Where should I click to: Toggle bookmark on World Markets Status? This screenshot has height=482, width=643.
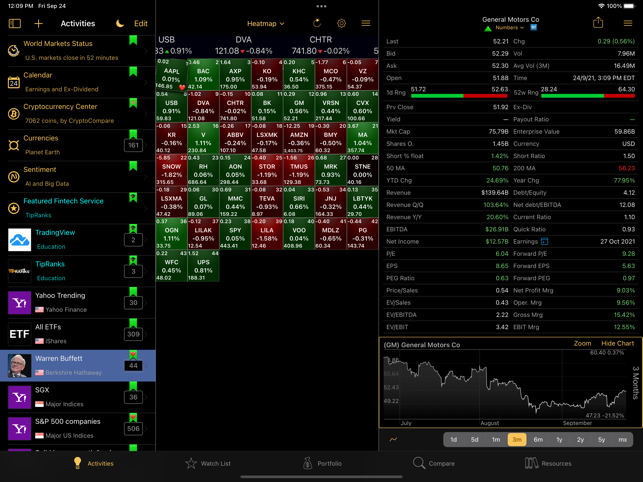coord(133,40)
